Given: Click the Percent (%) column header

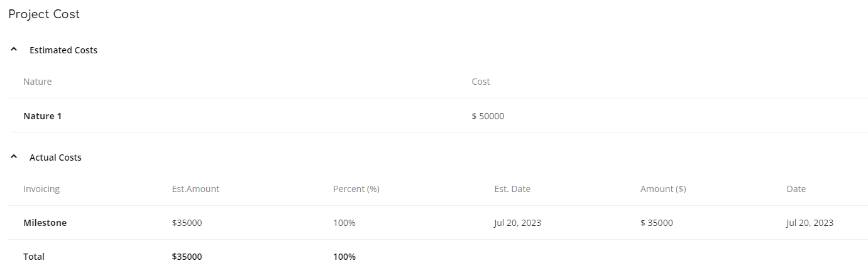Looking at the screenshot, I should pos(356,189).
